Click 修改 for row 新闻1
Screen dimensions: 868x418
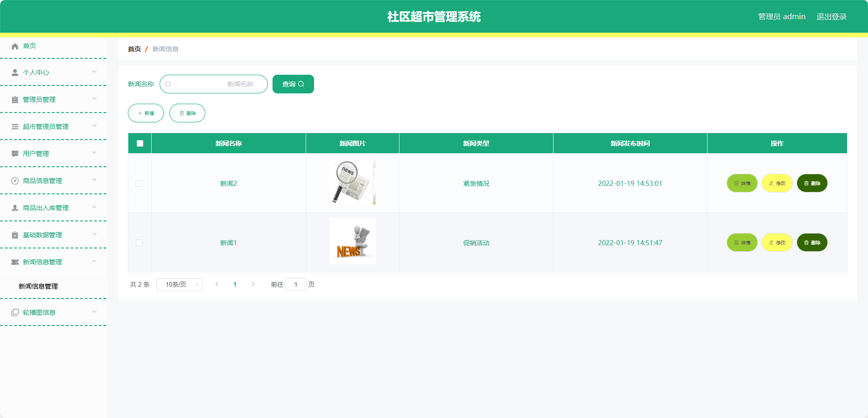click(x=777, y=242)
